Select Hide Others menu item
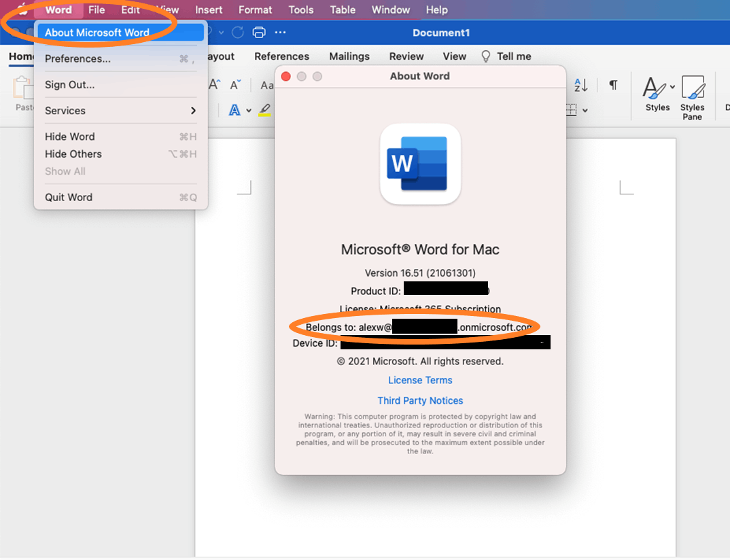 120,154
